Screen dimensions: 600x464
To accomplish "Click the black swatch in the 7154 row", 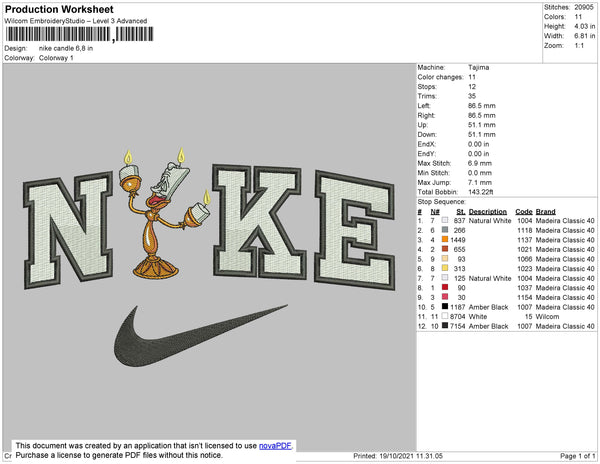I will pyautogui.click(x=445, y=326).
